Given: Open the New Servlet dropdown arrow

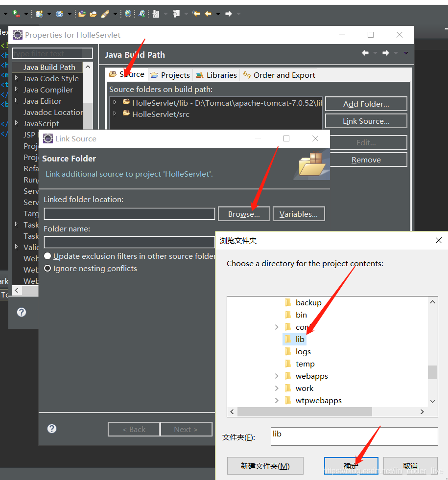Looking at the screenshot, I should point(70,14).
